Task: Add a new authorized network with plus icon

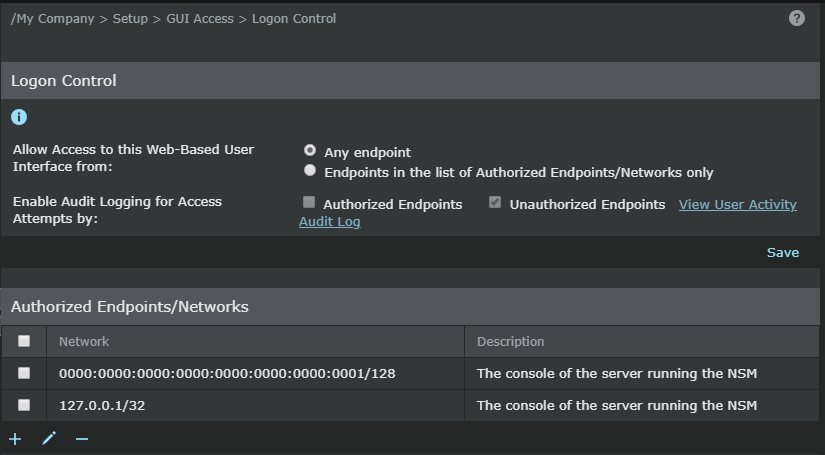Action: (x=15, y=439)
